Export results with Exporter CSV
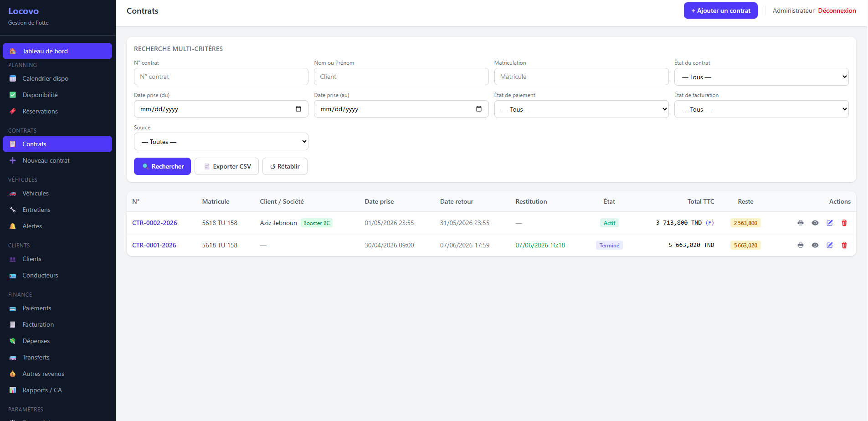 click(226, 166)
